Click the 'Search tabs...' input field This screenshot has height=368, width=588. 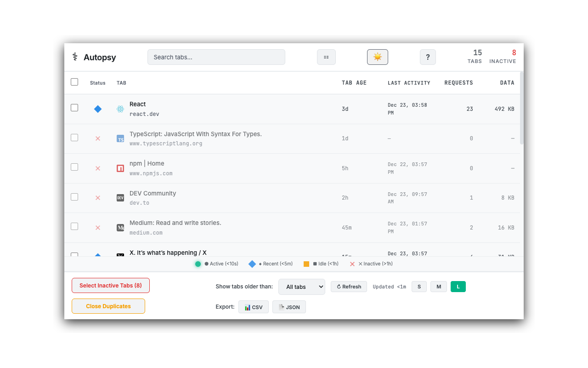pyautogui.click(x=216, y=57)
